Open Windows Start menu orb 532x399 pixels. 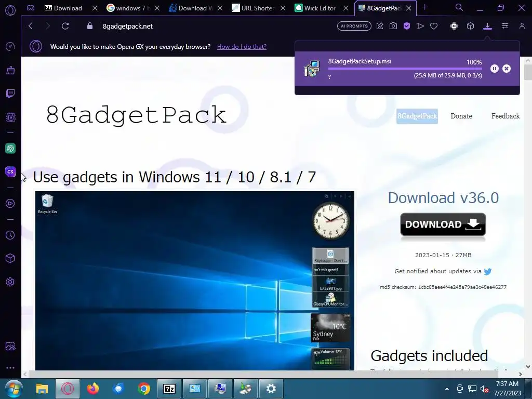tap(14, 389)
